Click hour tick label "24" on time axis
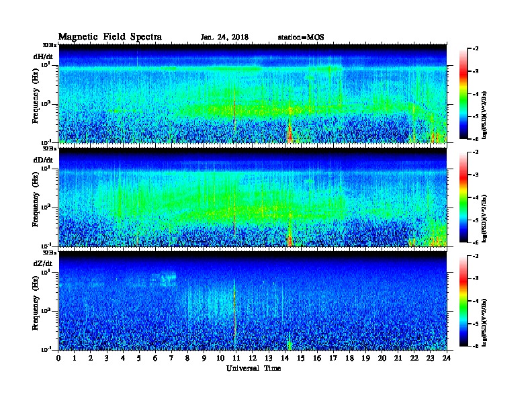This screenshot has height=411, width=532. coord(447,358)
